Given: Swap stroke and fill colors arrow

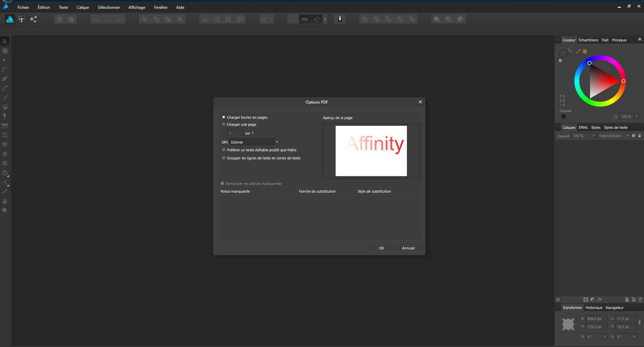Looking at the screenshot, I should [x=569, y=50].
